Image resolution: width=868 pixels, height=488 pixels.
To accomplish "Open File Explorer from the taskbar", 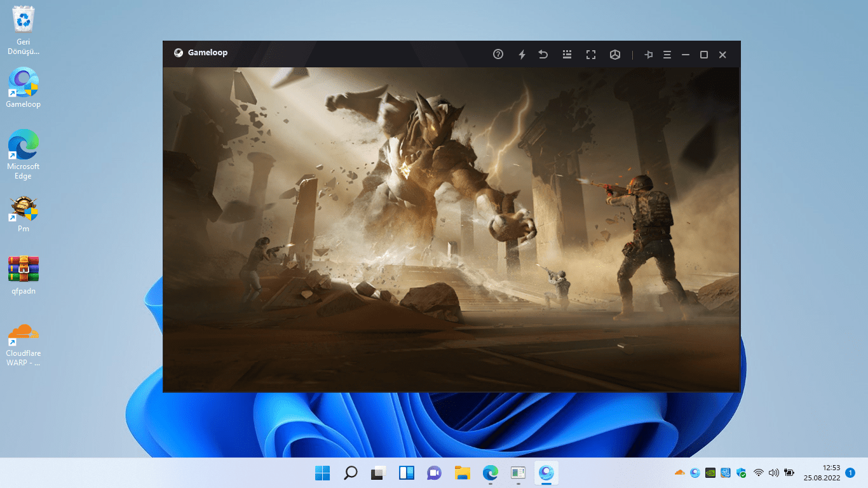I will point(463,473).
